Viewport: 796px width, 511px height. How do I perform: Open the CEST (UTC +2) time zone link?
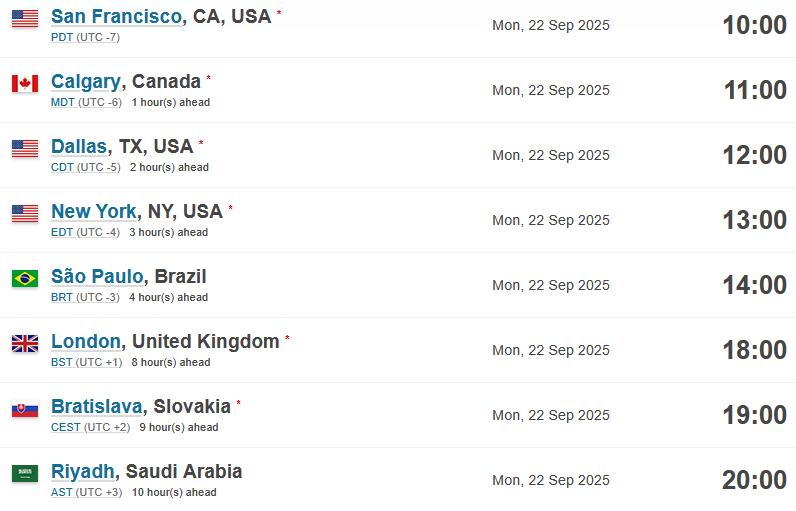pos(90,427)
